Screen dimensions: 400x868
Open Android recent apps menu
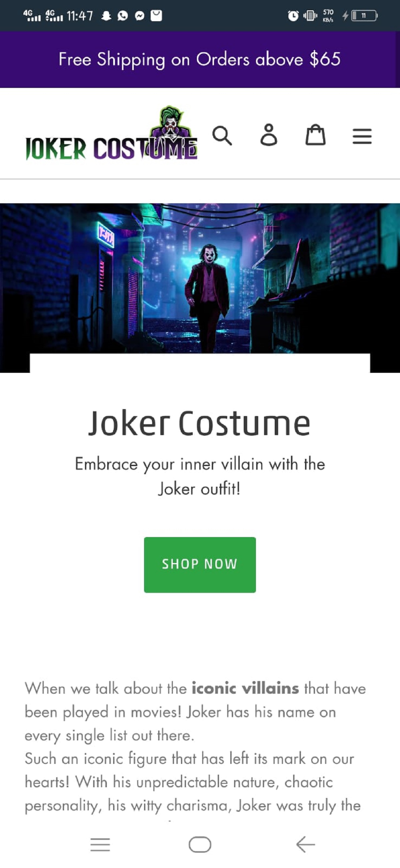100,845
